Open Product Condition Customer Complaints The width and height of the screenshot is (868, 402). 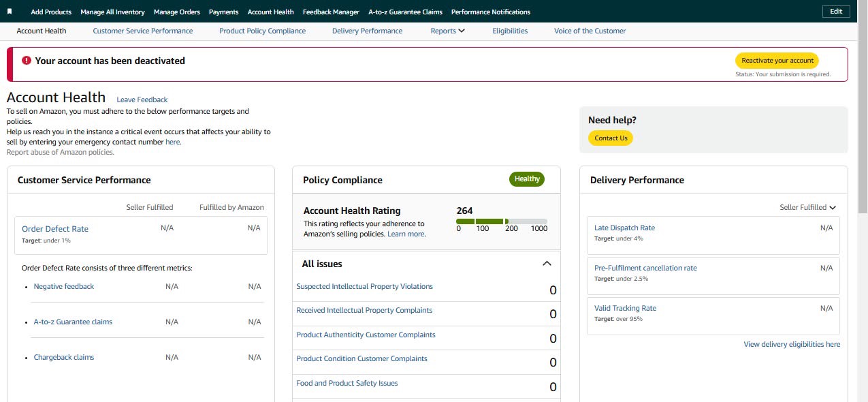[x=362, y=358]
